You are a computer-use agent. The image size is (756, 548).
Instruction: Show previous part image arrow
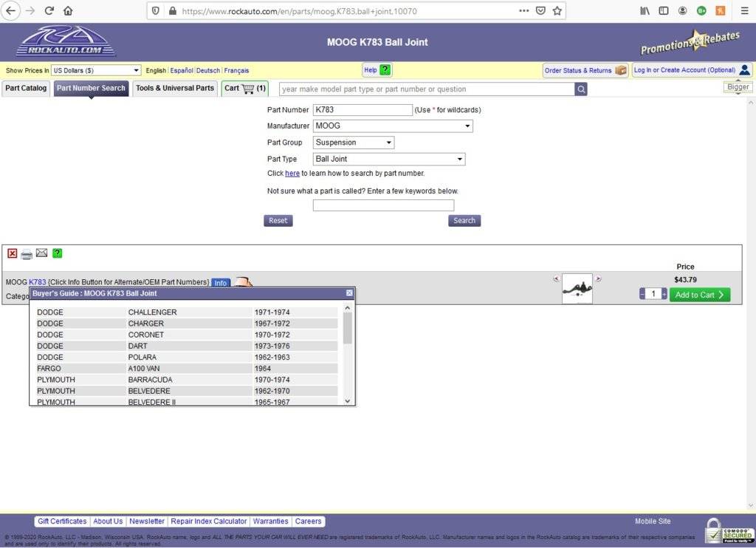(556, 279)
